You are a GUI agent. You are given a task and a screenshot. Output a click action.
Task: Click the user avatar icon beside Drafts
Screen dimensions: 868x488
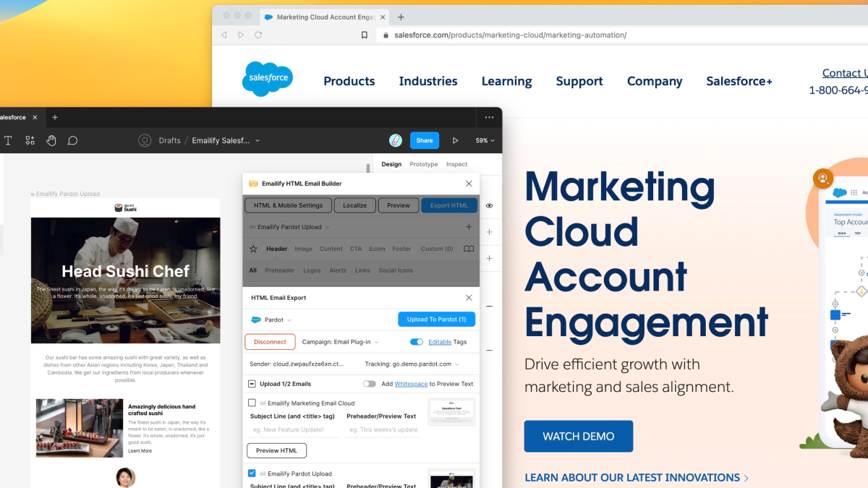click(145, 140)
